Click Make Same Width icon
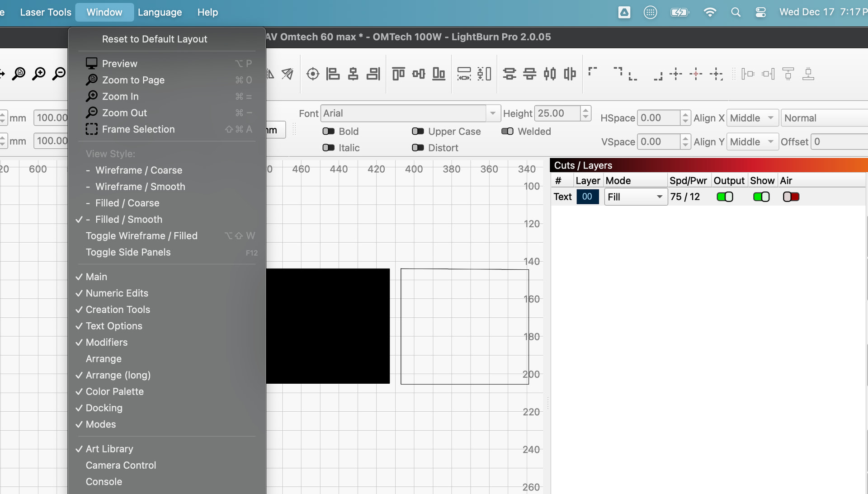The image size is (868, 494). (464, 74)
